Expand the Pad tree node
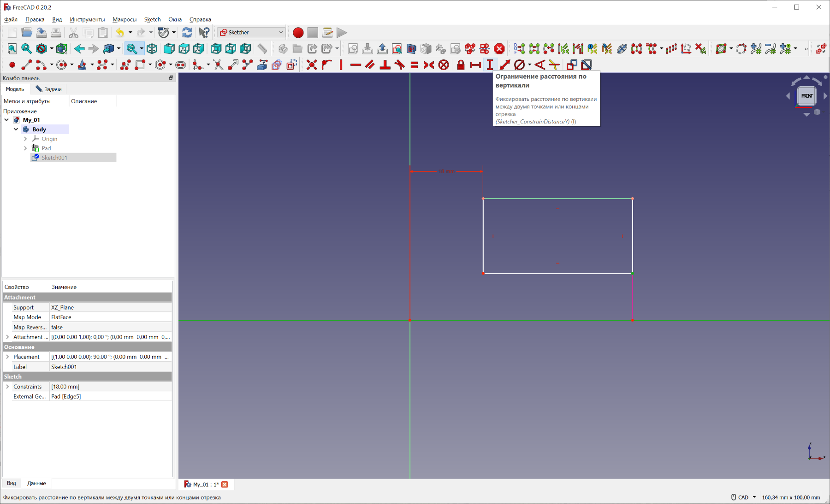830x504 pixels. pyautogui.click(x=25, y=148)
